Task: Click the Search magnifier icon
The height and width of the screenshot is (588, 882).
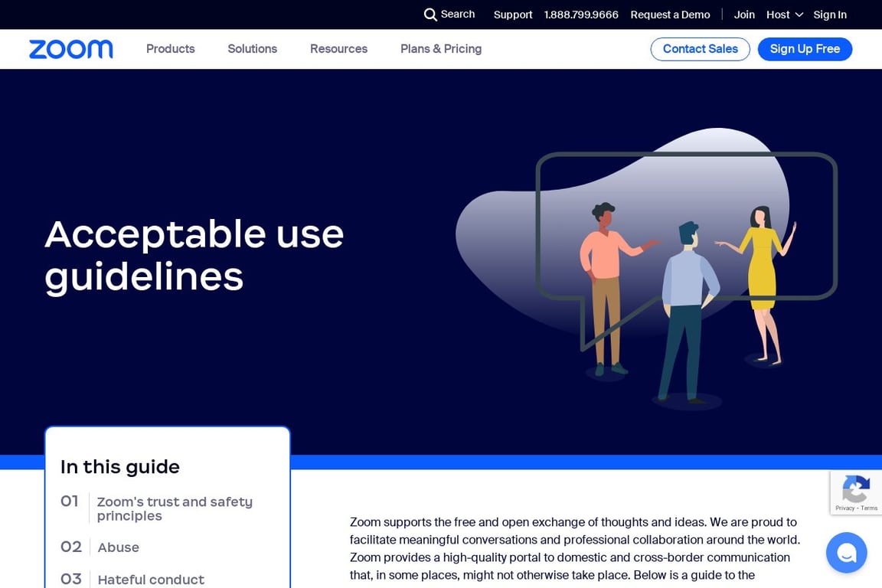Action: click(x=430, y=15)
